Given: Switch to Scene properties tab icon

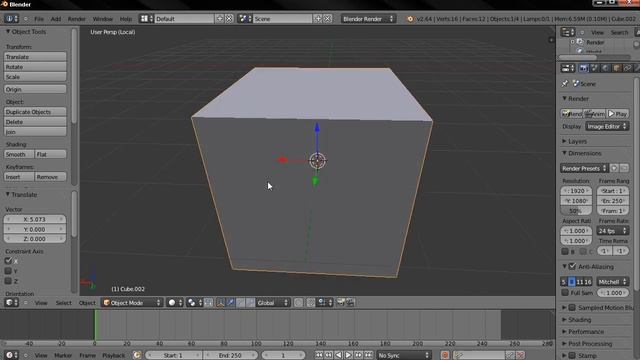Looking at the screenshot, I should coord(594,68).
